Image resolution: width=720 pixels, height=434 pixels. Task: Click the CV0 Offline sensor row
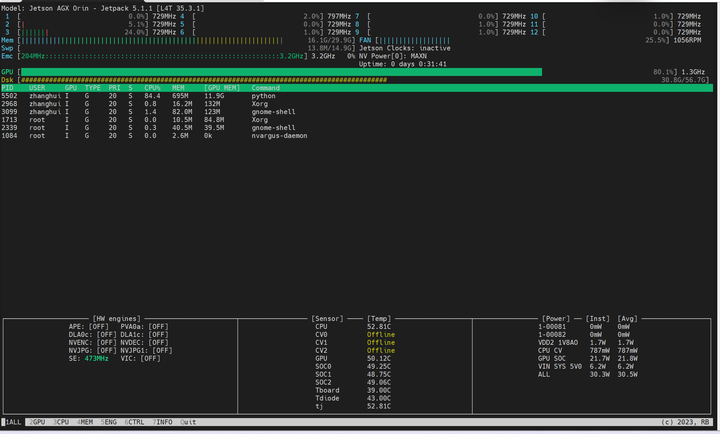tap(355, 335)
